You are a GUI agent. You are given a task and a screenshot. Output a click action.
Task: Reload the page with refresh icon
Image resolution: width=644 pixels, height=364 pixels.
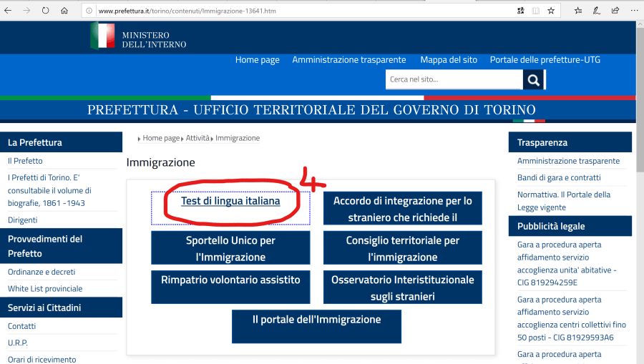tap(46, 11)
